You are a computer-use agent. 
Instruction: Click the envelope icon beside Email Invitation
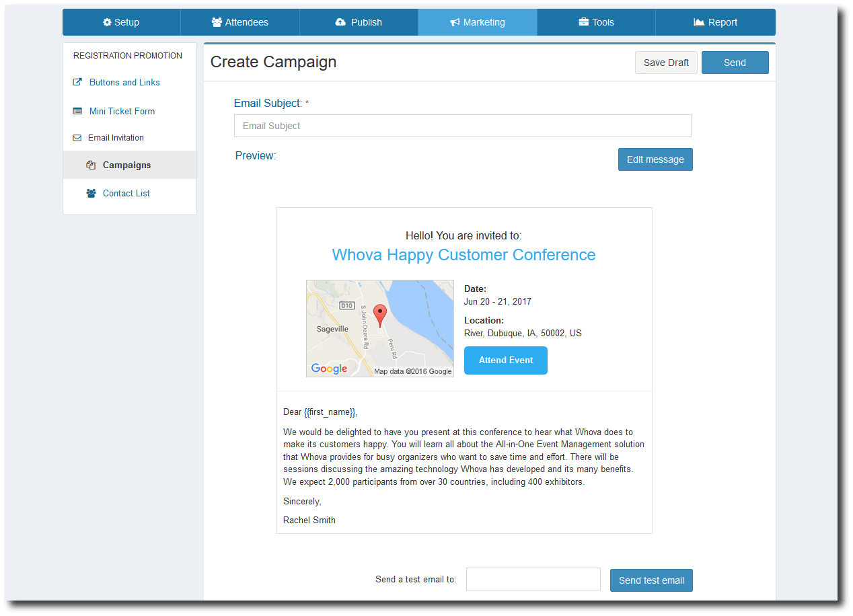77,138
